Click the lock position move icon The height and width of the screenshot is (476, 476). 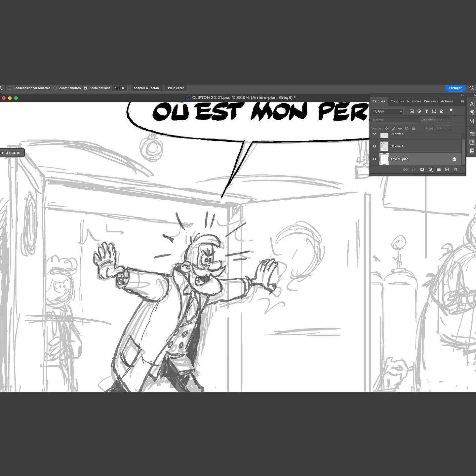[x=400, y=128]
